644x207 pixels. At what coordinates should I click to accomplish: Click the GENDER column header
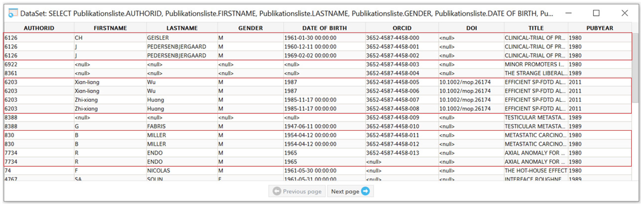pyautogui.click(x=250, y=28)
